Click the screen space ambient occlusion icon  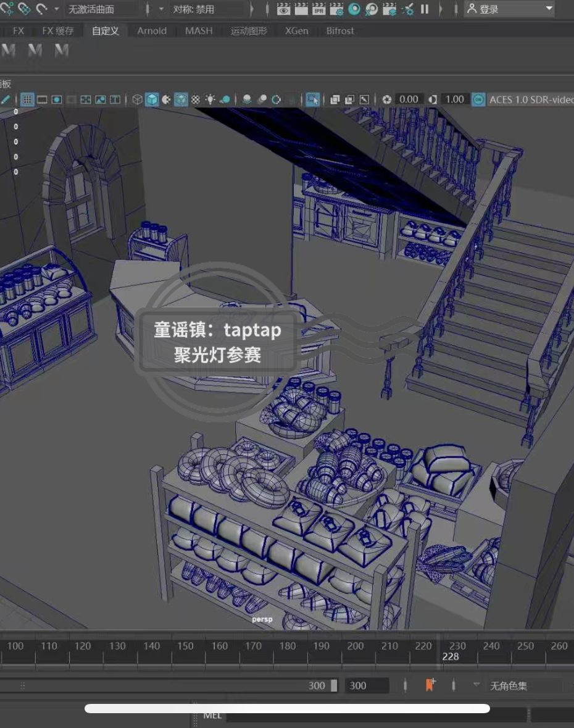[x=247, y=99]
